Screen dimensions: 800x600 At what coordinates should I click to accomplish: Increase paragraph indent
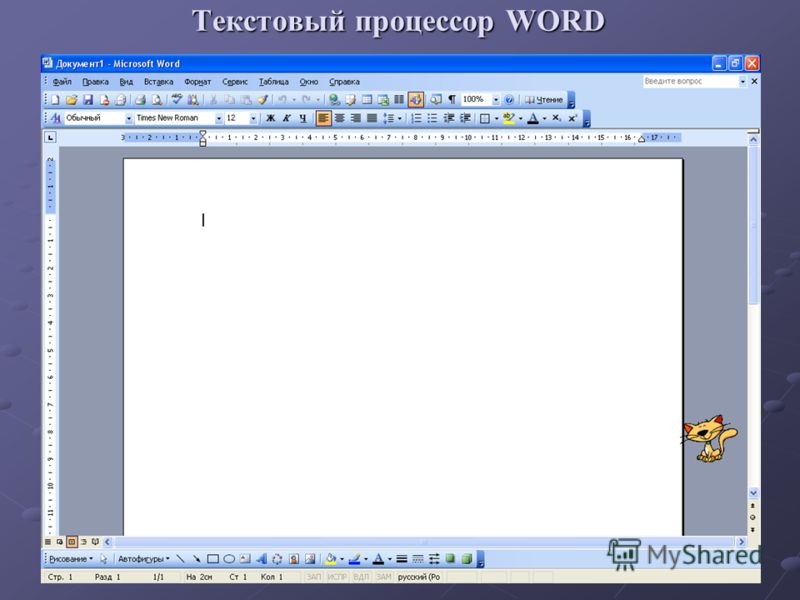pos(465,118)
